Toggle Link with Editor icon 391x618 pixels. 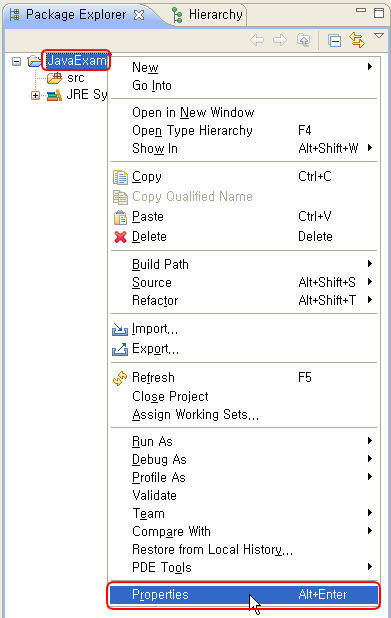pyautogui.click(x=357, y=41)
